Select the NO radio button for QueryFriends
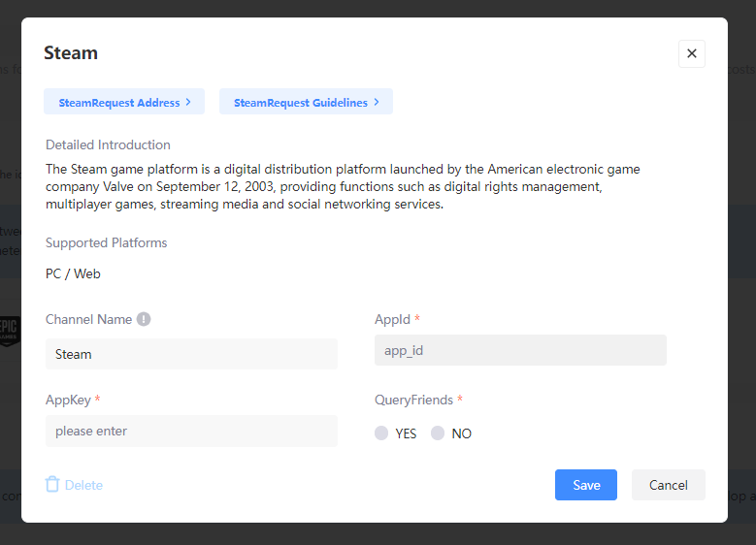Viewport: 756px width, 545px height. pos(438,433)
